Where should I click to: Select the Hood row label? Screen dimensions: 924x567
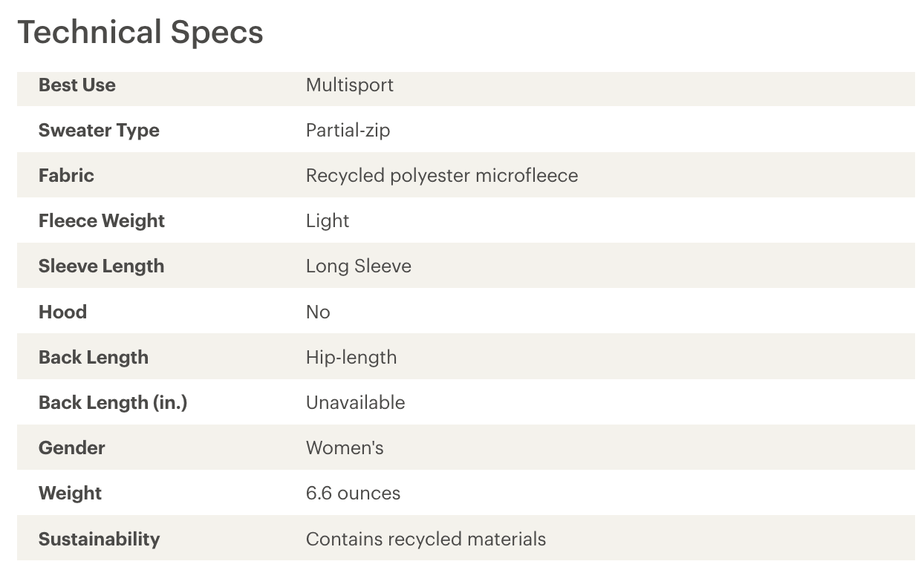coord(62,312)
